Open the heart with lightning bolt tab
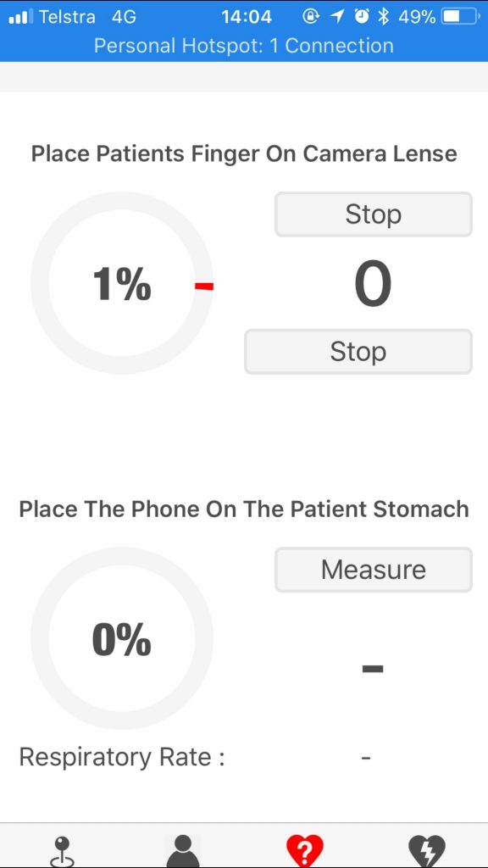 [427, 851]
